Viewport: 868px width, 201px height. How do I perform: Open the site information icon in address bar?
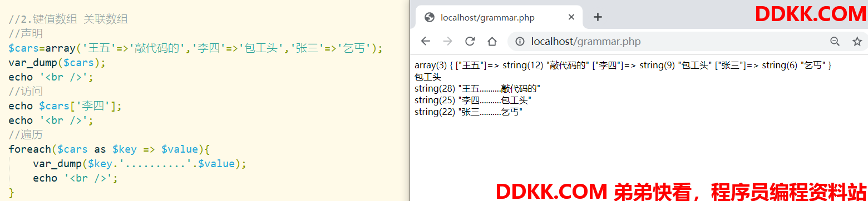pyautogui.click(x=520, y=41)
